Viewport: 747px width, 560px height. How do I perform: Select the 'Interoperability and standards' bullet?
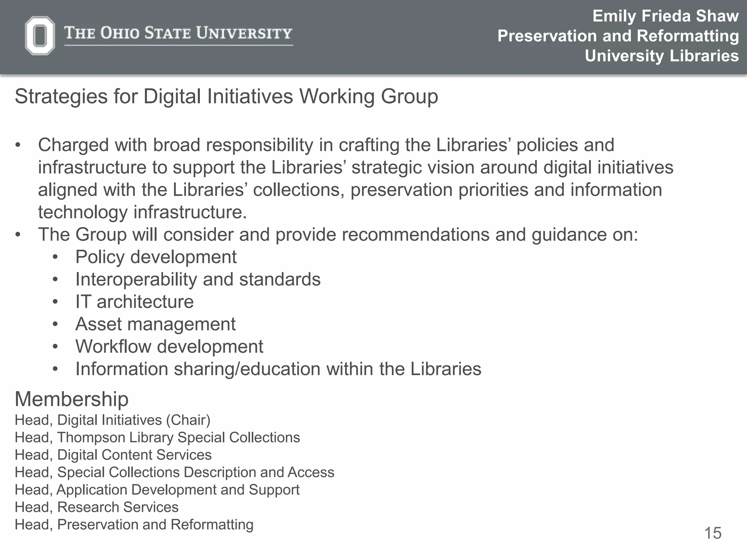pyautogui.click(x=198, y=279)
